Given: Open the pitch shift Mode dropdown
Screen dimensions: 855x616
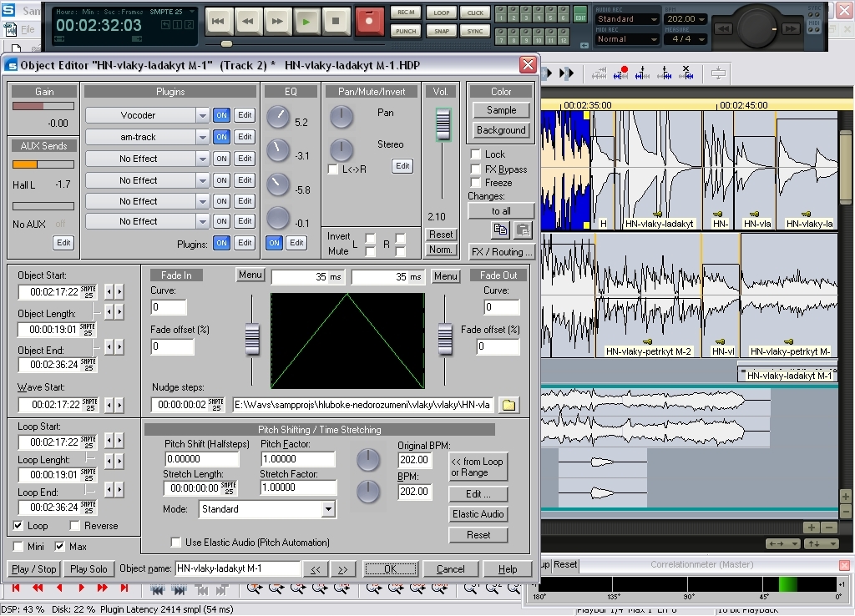Looking at the screenshot, I should click(x=328, y=509).
